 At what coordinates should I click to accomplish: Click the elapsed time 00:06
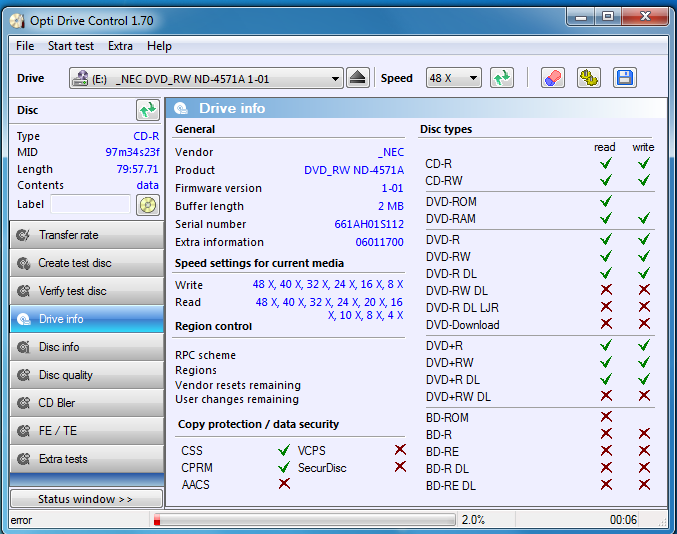(623, 520)
